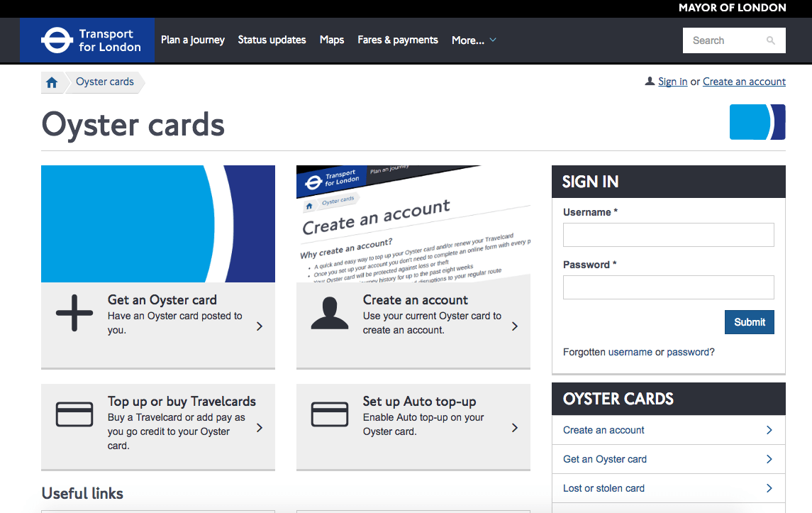Click the Create an account tile heading
The image size is (812, 513).
(416, 300)
